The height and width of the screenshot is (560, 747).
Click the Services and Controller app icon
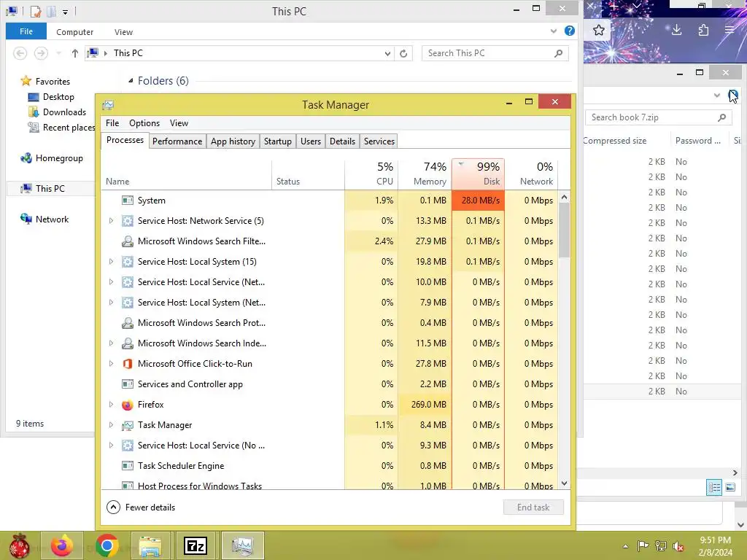click(x=127, y=384)
